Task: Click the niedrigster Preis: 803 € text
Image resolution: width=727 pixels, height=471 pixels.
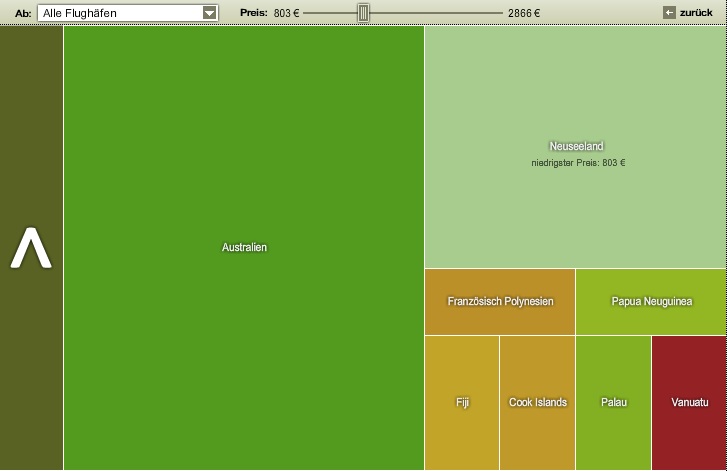Action: coord(577,162)
